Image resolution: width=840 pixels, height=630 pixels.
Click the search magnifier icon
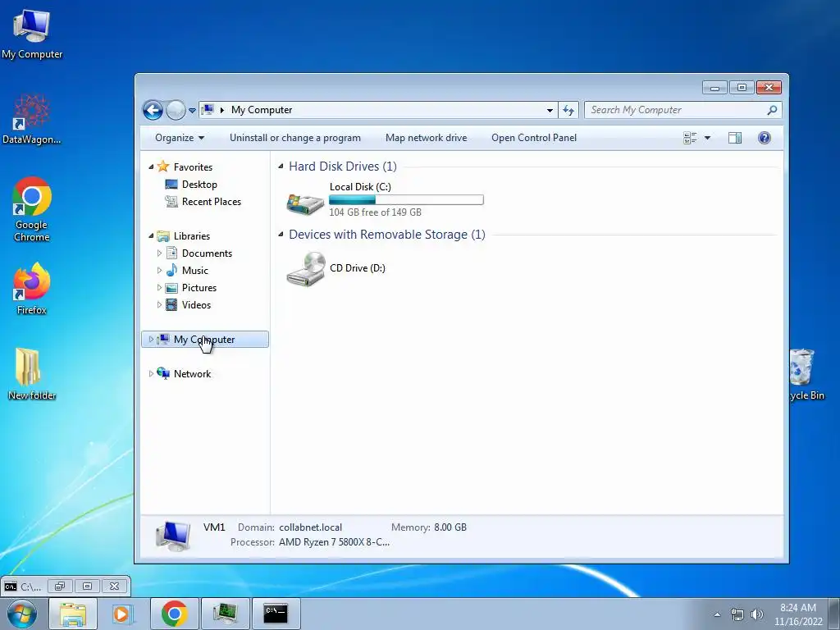pos(771,110)
